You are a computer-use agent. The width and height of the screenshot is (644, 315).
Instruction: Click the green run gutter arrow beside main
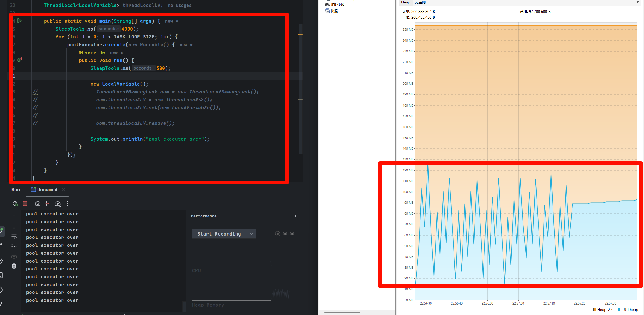20,21
